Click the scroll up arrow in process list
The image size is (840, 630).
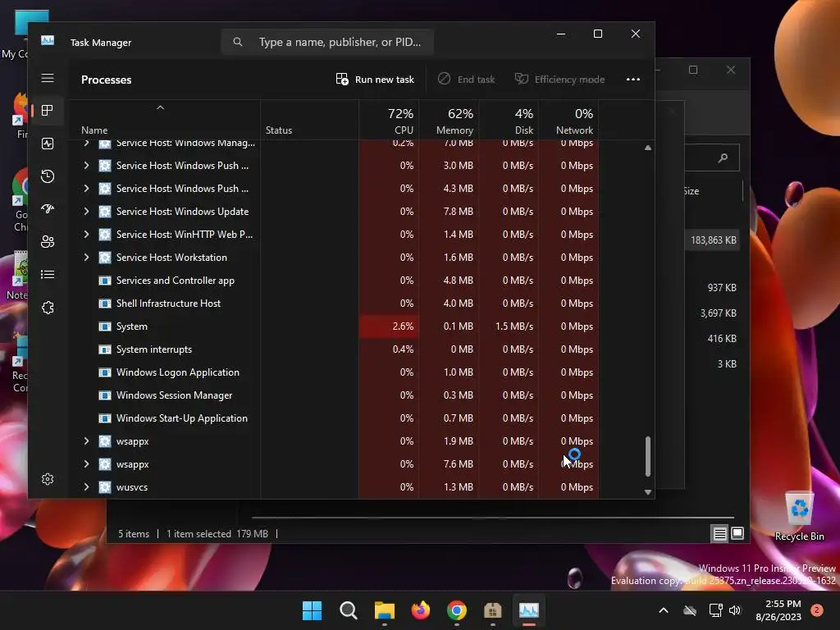[x=648, y=148]
